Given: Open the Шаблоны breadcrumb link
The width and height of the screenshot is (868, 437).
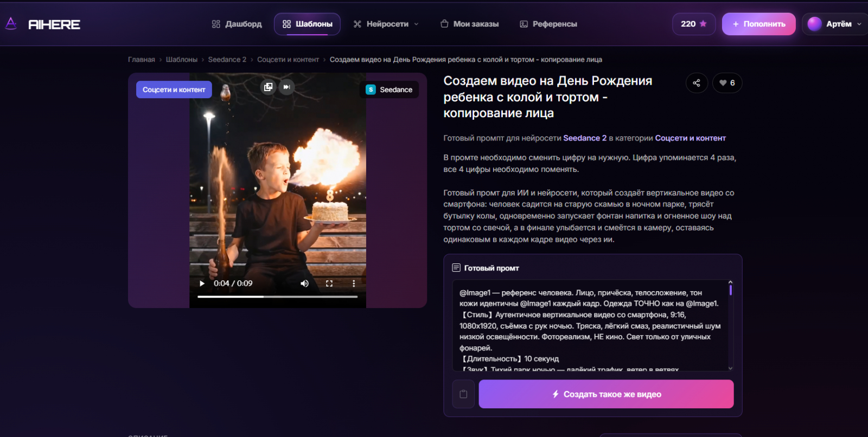Looking at the screenshot, I should tap(181, 60).
